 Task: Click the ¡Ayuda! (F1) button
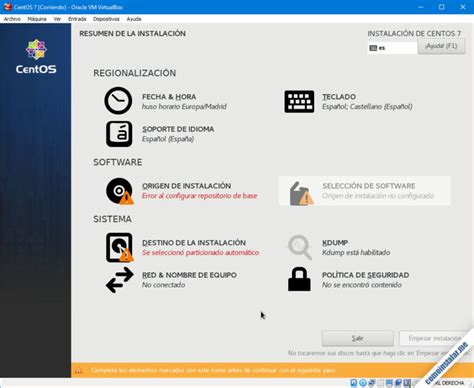point(441,46)
